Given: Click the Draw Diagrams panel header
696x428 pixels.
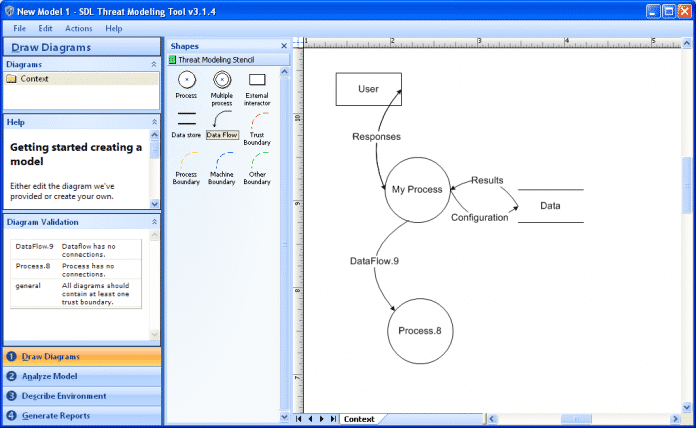Looking at the screenshot, I should (82, 47).
